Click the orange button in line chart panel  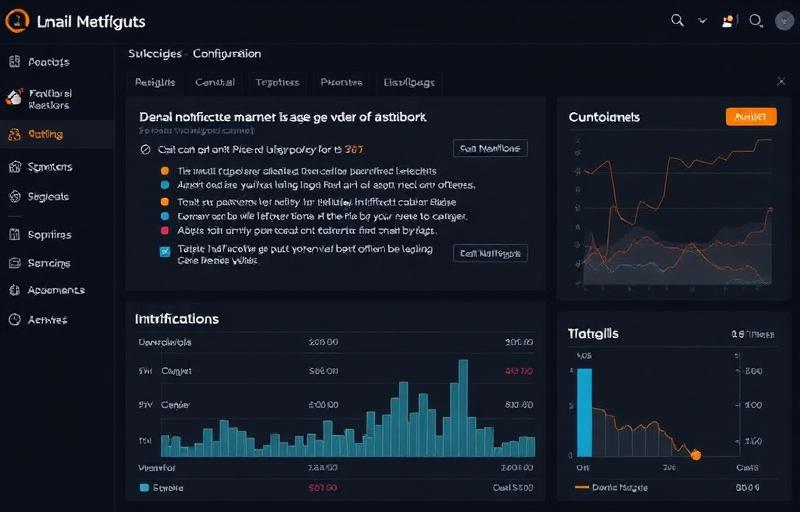[x=750, y=117]
